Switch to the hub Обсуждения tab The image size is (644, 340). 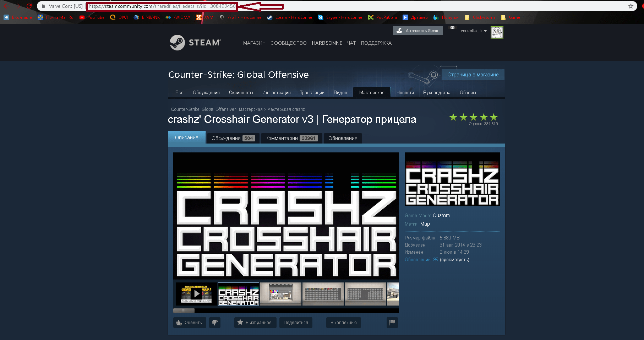tap(206, 92)
